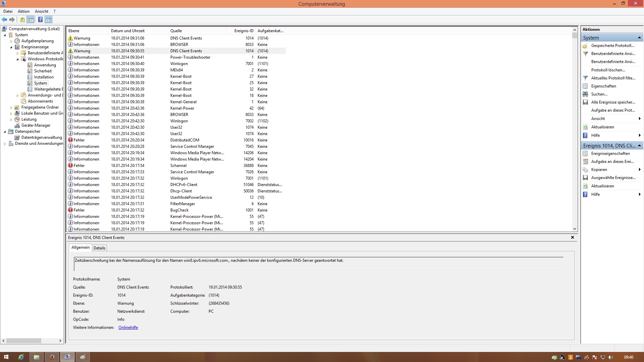This screenshot has height=362, width=644.
Task: Close the event preview pane
Action: 573,237
